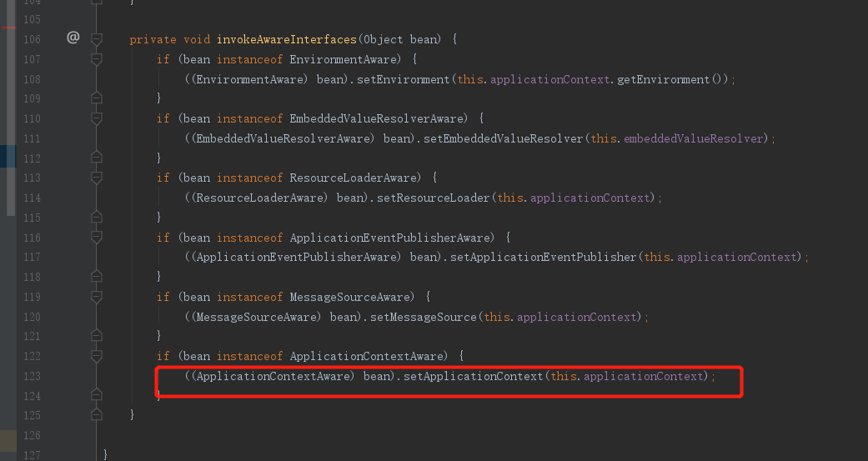Collapse the ApplicationContextAware if-block at line 122
This screenshot has height=461, width=868.
click(97, 356)
